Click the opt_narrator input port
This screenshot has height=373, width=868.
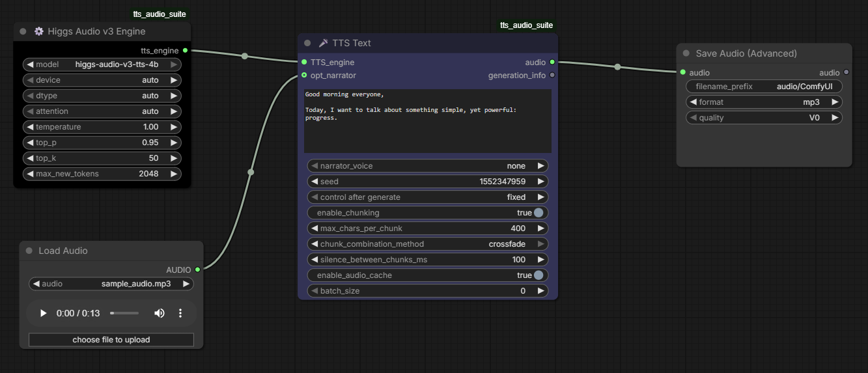[x=304, y=76]
